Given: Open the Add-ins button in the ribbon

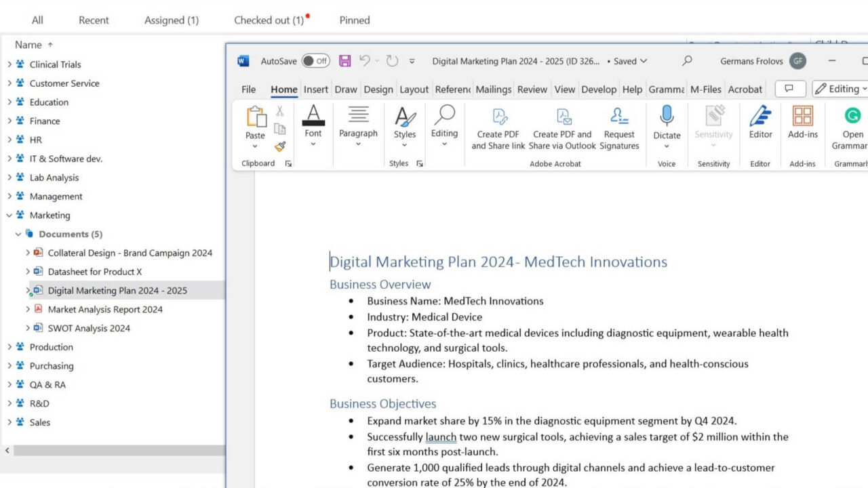Looking at the screenshot, I should (x=803, y=123).
